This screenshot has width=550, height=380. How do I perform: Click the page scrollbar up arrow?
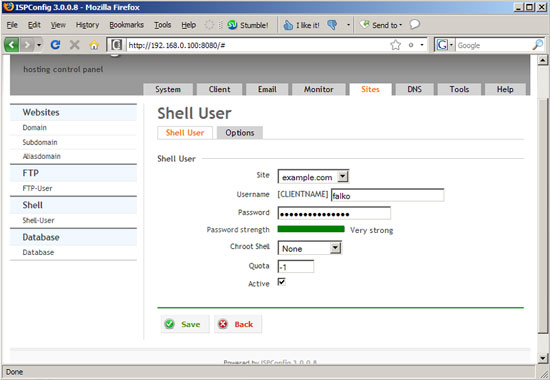(542, 60)
